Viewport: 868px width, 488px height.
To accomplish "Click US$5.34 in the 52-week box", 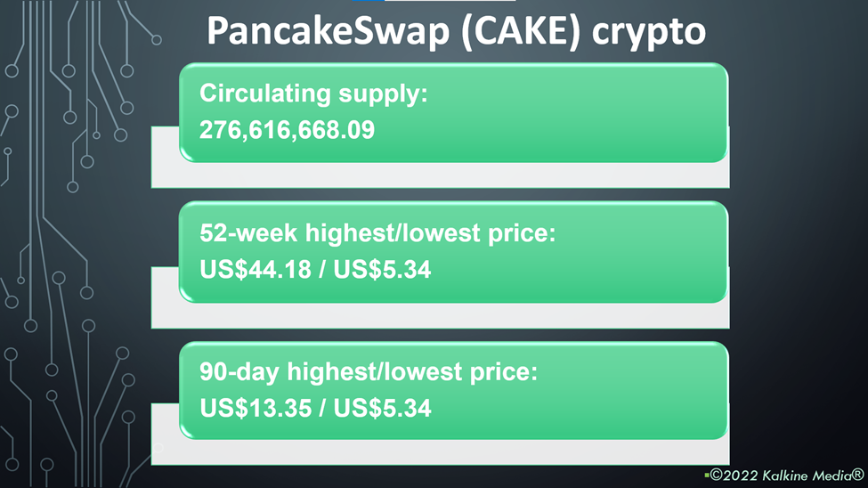I will click(382, 269).
